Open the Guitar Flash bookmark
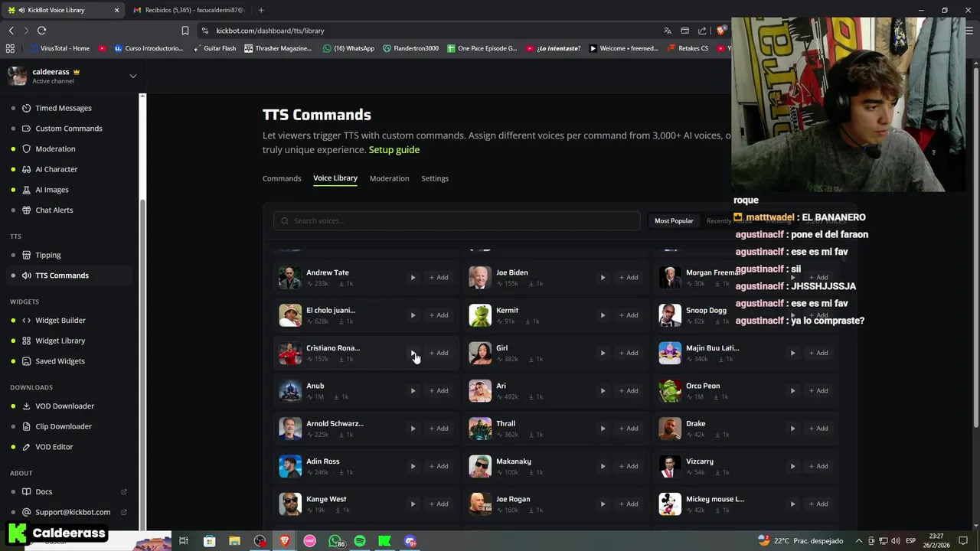This screenshot has height=551, width=980. pyautogui.click(x=214, y=48)
